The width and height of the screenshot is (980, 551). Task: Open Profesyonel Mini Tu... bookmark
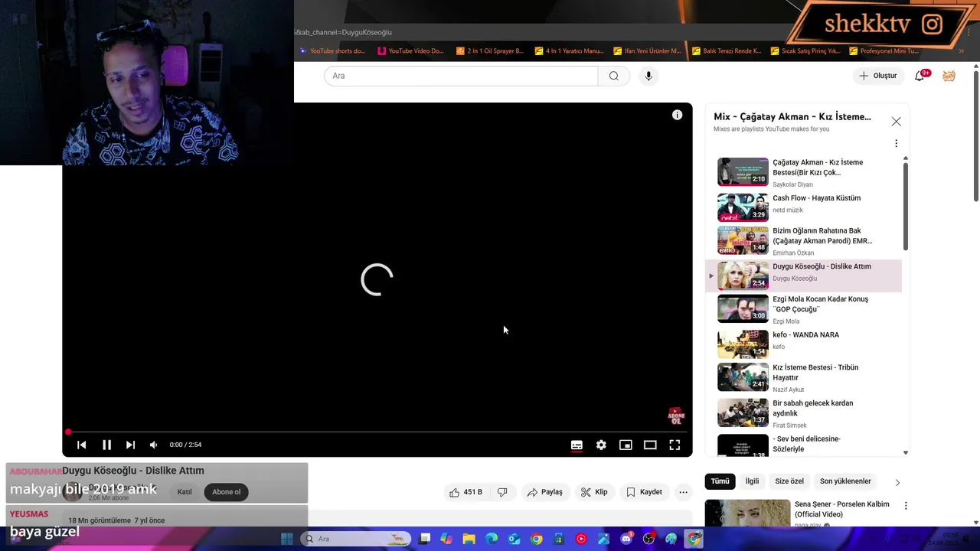coord(883,51)
